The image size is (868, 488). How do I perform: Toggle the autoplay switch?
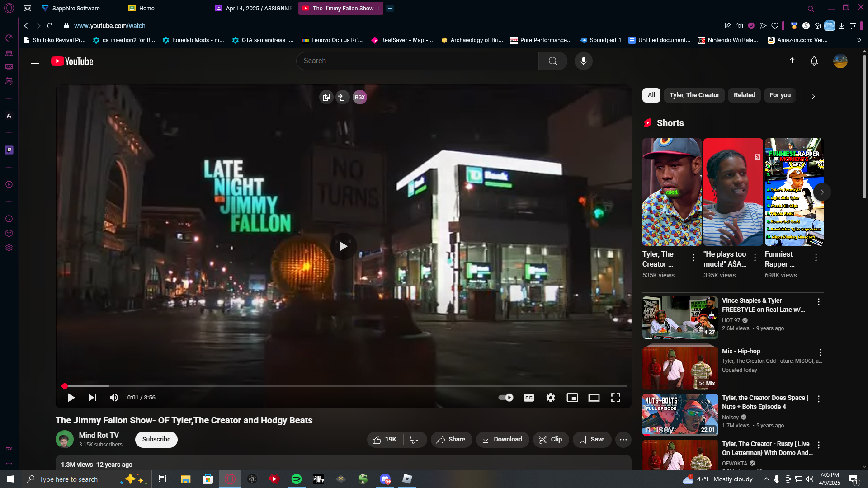click(505, 398)
